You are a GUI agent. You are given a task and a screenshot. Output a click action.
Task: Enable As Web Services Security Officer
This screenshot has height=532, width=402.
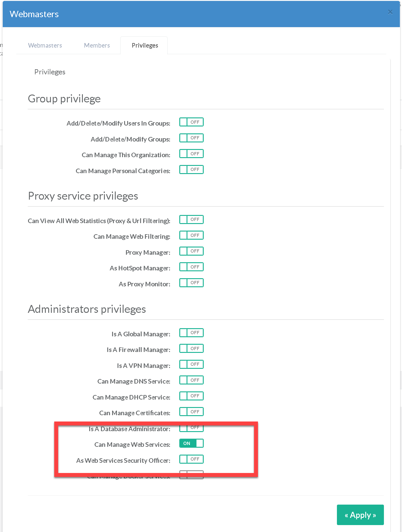coord(191,459)
